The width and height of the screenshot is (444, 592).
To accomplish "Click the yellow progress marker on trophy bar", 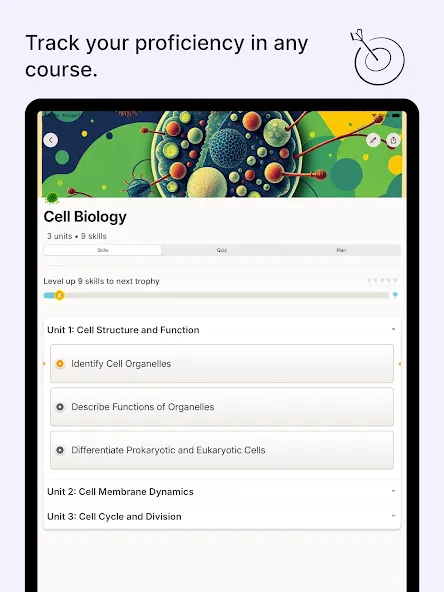I will pyautogui.click(x=59, y=295).
